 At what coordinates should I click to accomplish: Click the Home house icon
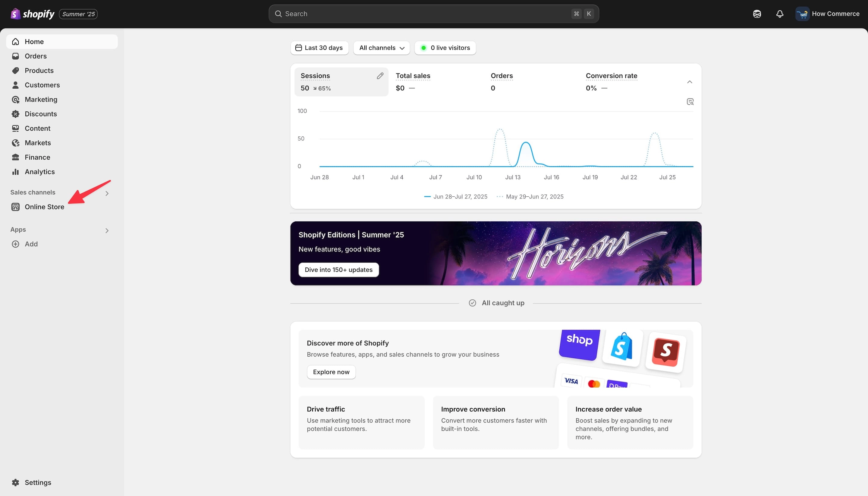15,42
